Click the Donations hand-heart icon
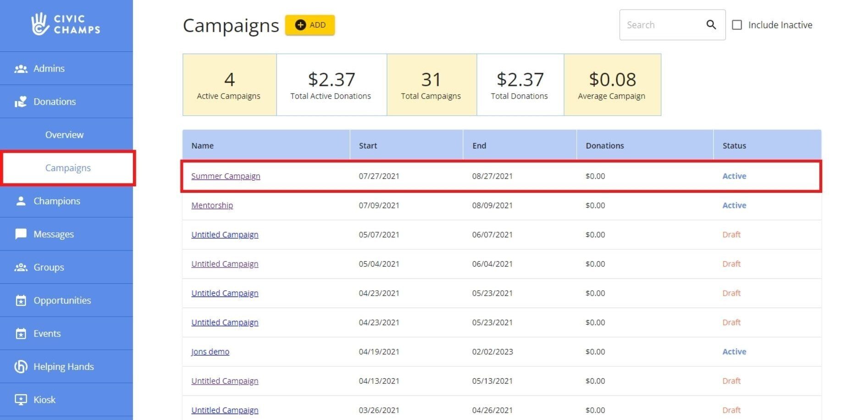868x420 pixels. [21, 102]
